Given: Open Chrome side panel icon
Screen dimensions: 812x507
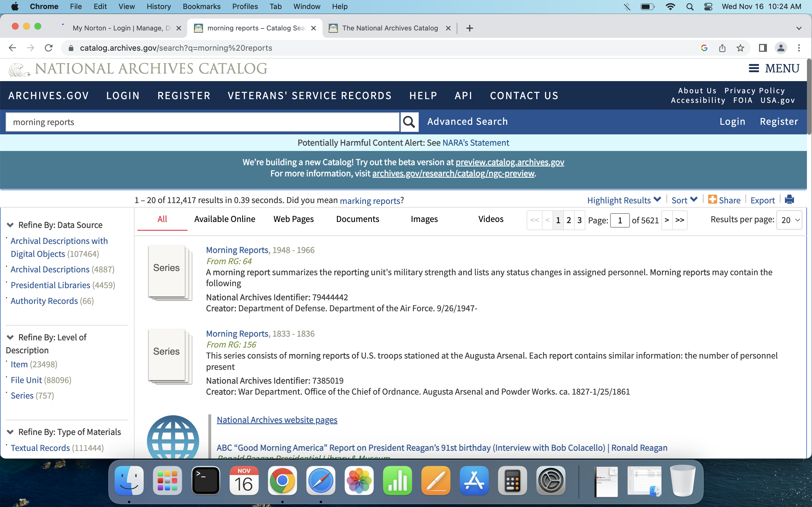Looking at the screenshot, I should click(762, 48).
